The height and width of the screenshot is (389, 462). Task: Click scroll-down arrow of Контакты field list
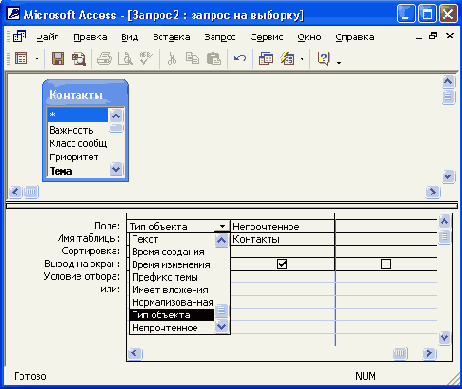click(x=116, y=169)
